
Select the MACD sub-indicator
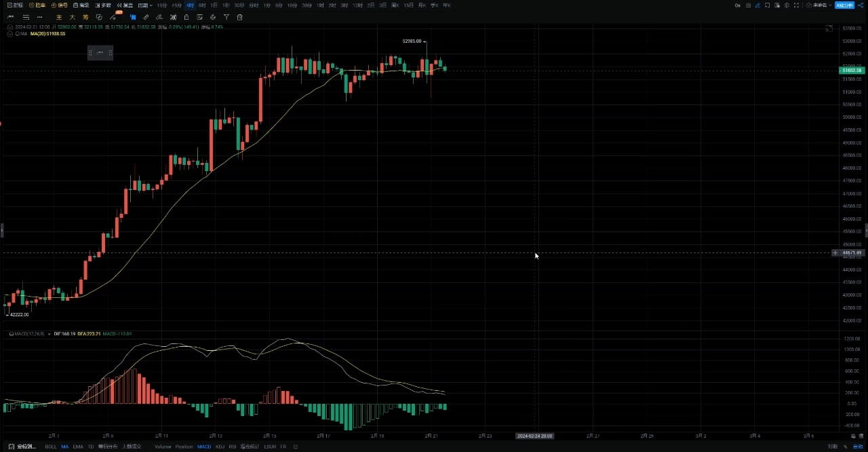click(x=204, y=447)
